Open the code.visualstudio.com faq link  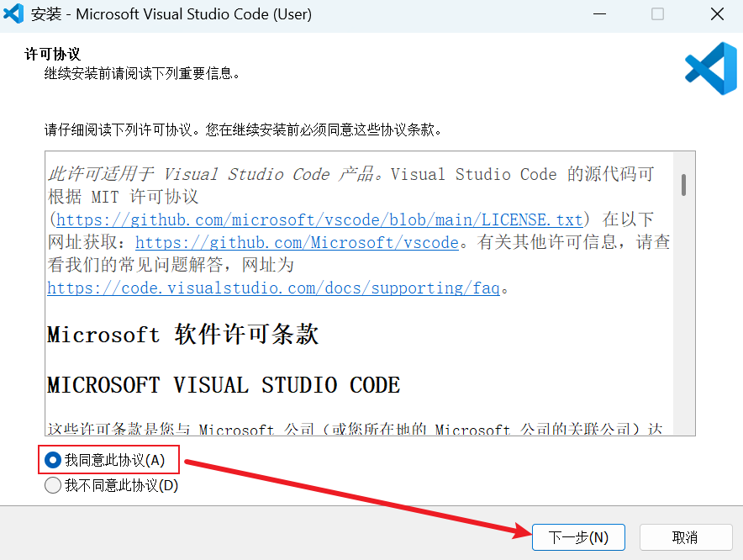pos(273,288)
